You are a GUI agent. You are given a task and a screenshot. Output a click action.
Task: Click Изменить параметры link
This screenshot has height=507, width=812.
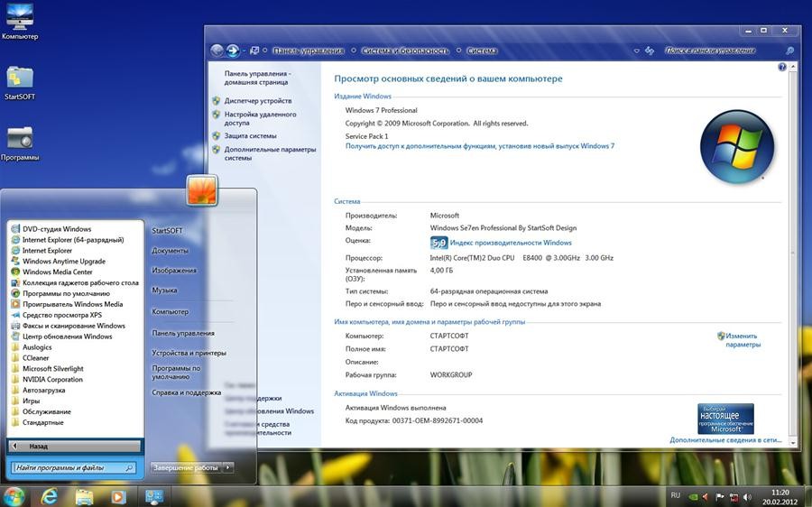point(743,340)
